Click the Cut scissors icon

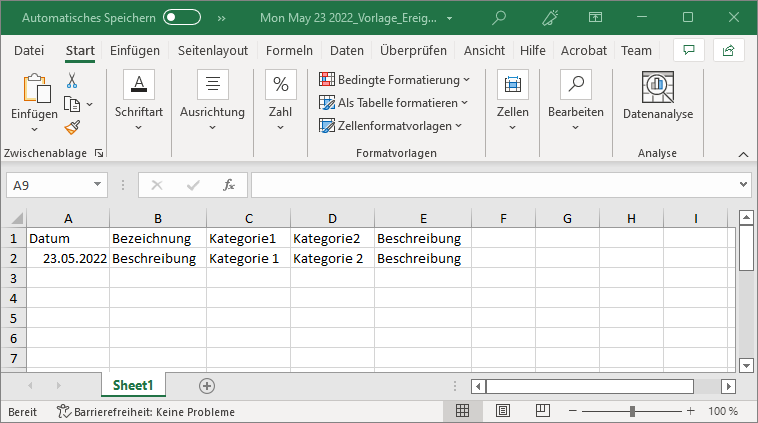point(72,81)
